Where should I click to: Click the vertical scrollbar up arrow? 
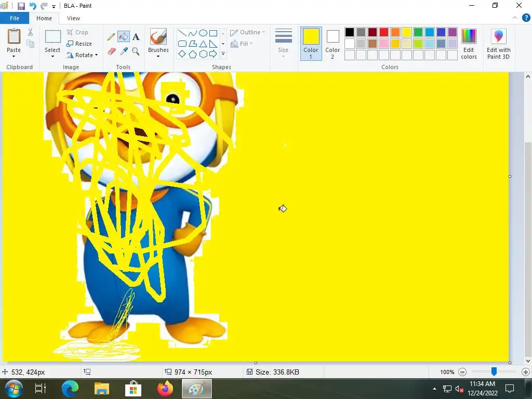pos(528,77)
